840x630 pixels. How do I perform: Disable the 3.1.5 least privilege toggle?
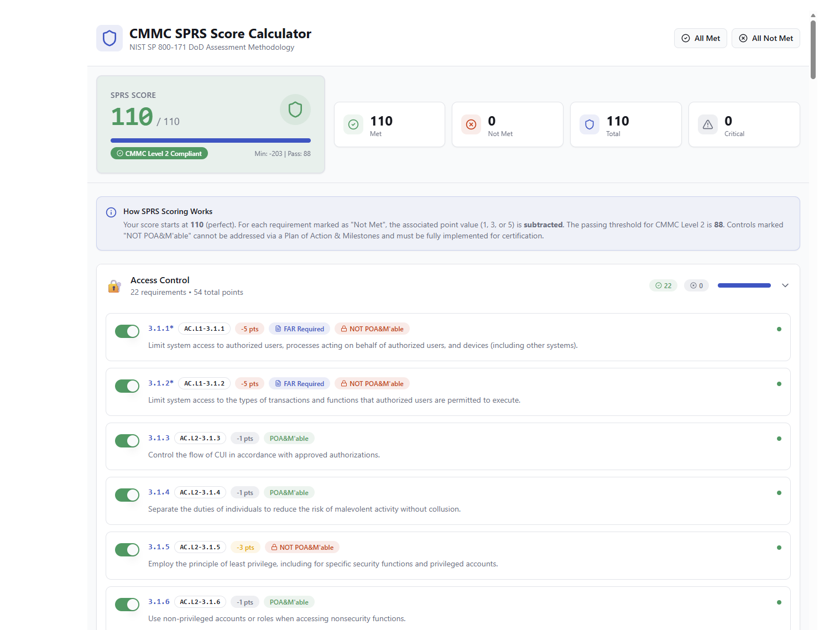pos(127,550)
